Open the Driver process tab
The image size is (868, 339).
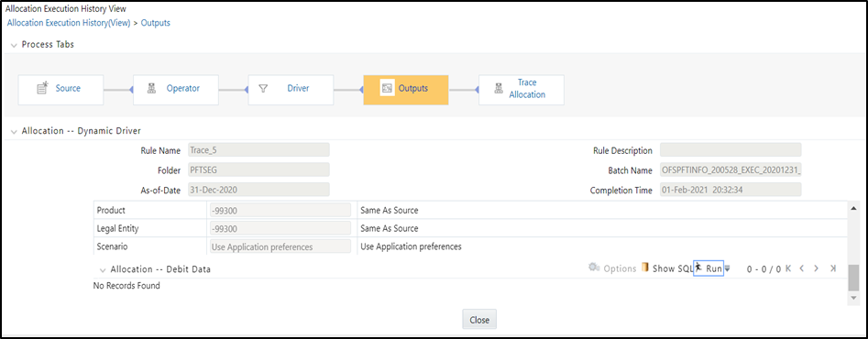pyautogui.click(x=291, y=90)
